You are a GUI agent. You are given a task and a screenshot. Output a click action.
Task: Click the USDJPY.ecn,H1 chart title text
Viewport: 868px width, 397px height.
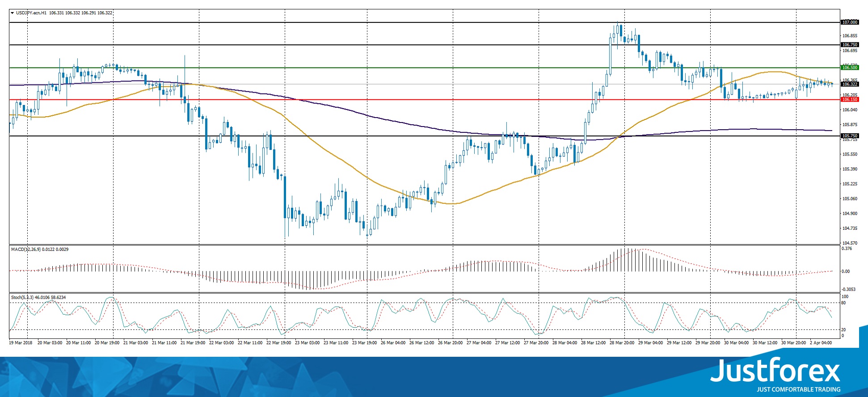click(x=31, y=13)
